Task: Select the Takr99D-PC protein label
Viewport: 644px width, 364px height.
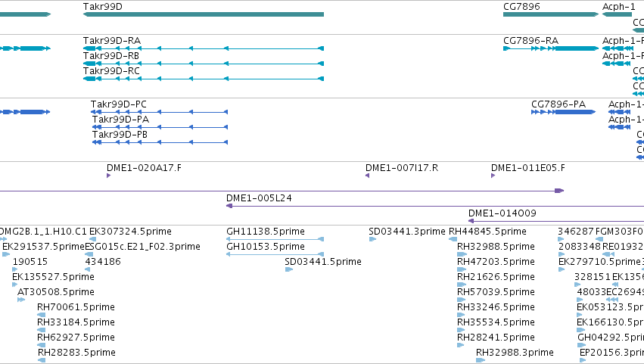Action: [118, 104]
